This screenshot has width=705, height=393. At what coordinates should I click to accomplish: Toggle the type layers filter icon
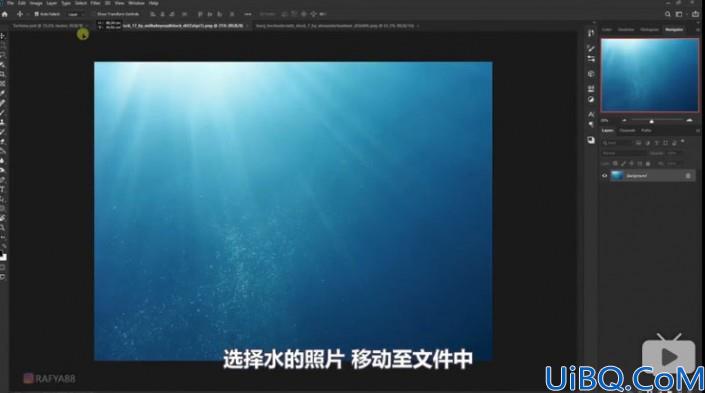coord(656,143)
